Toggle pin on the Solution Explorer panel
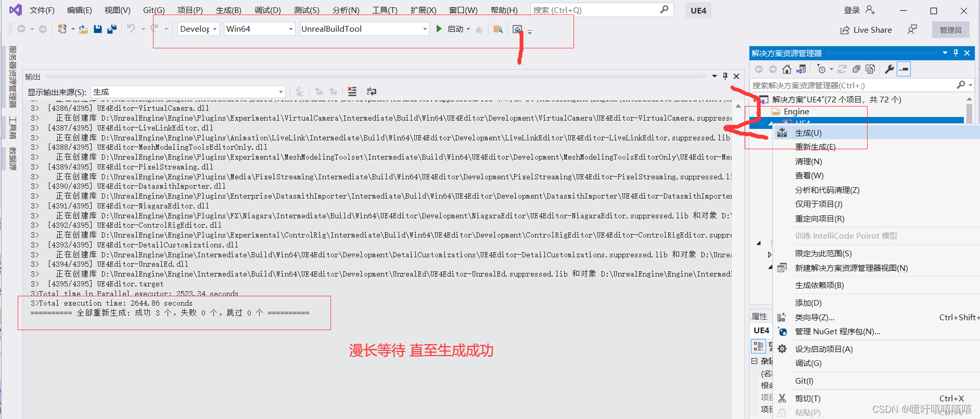 click(956, 53)
